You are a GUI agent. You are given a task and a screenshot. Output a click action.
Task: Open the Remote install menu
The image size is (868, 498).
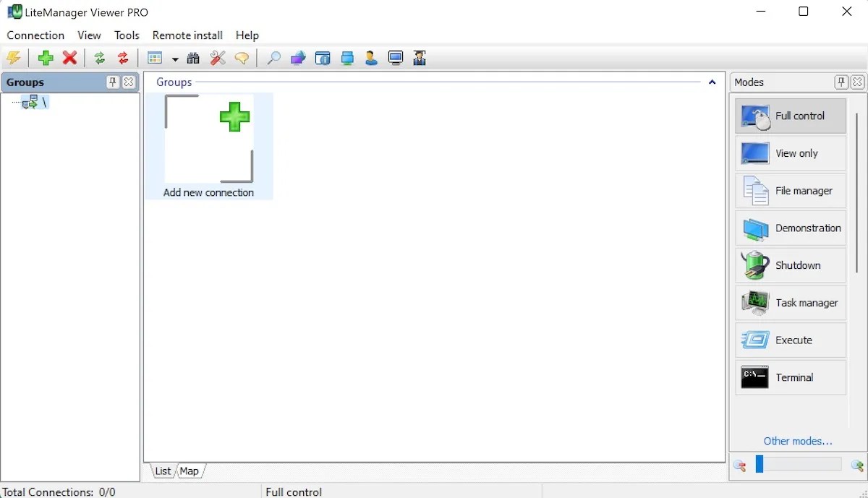point(187,35)
